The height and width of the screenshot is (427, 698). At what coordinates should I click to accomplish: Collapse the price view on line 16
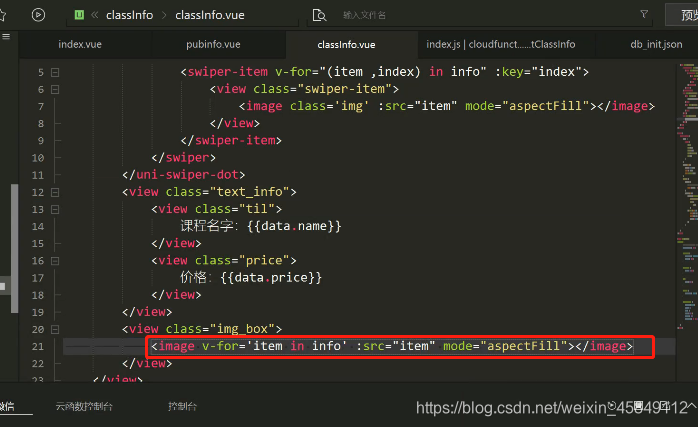[x=55, y=261]
